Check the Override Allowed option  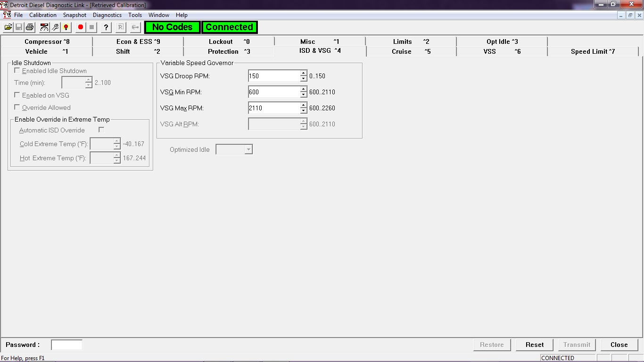point(17,107)
